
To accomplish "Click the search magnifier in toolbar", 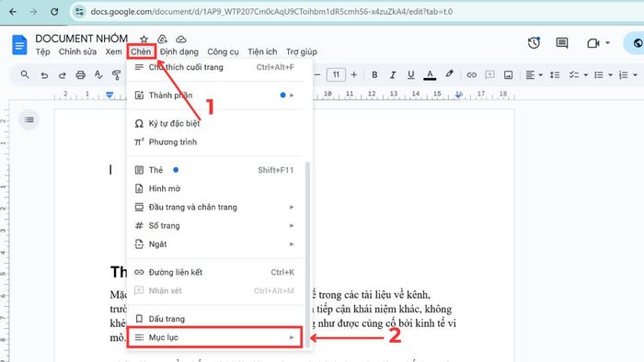I will (x=25, y=74).
